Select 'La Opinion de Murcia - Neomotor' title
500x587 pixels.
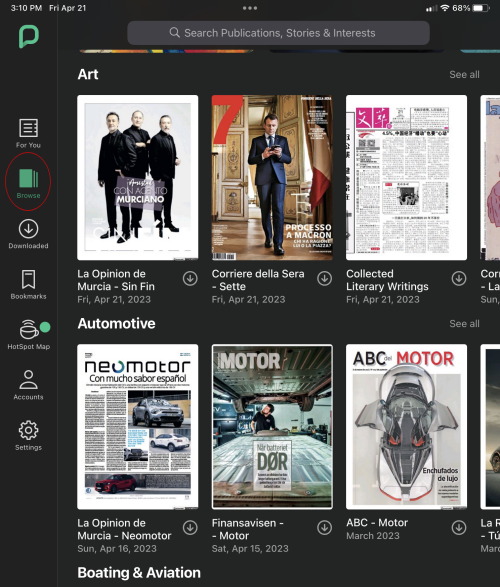124,529
